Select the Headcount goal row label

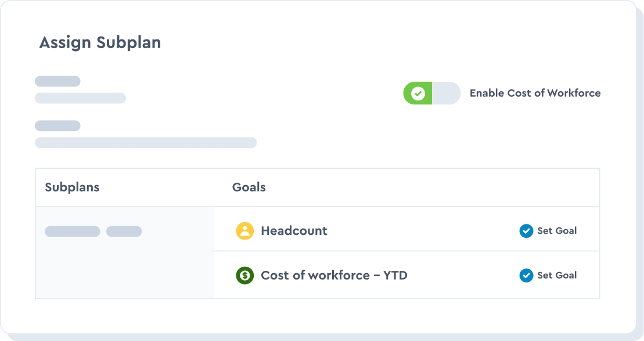(x=294, y=231)
